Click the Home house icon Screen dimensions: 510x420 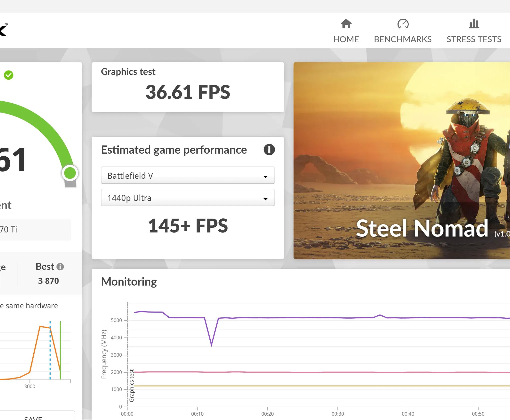point(346,24)
